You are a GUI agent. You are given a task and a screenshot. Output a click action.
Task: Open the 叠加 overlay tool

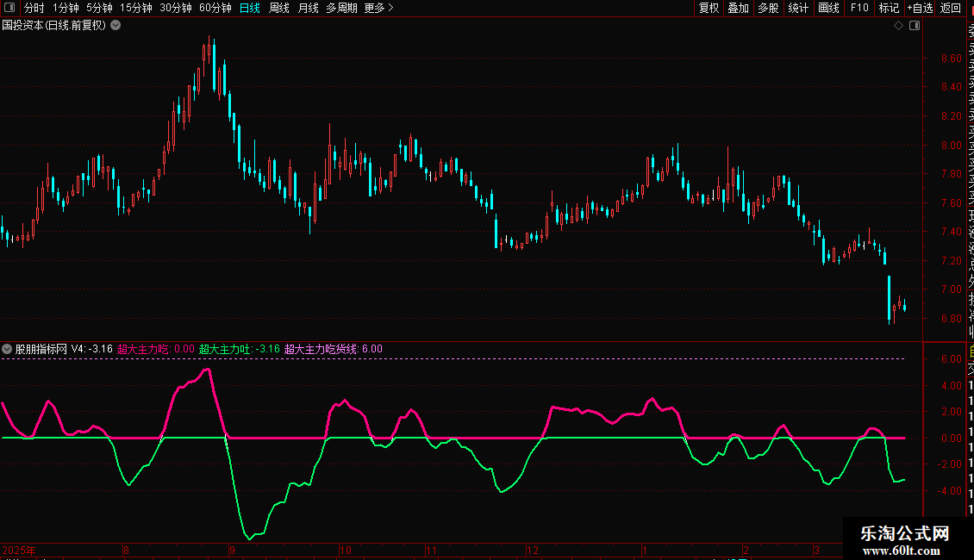click(x=738, y=8)
